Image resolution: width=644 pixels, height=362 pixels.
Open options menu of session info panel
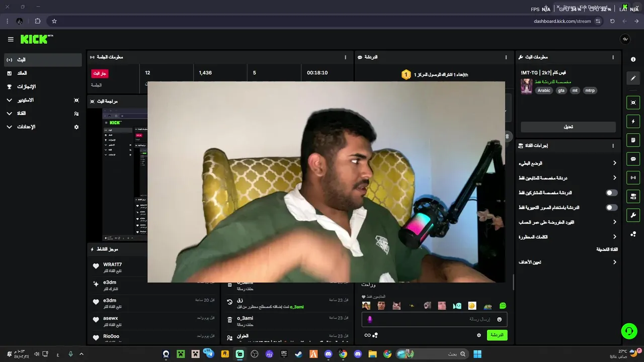(x=345, y=57)
